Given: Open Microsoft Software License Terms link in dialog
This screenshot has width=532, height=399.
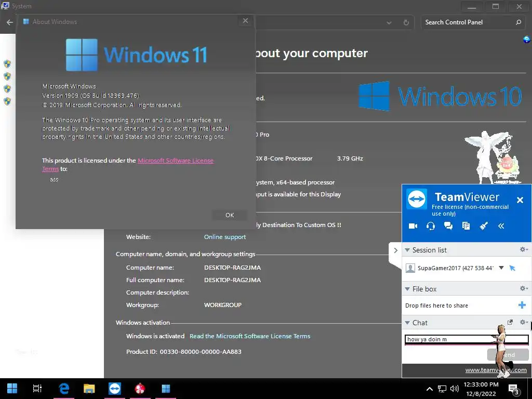Looking at the screenshot, I should (x=176, y=161).
